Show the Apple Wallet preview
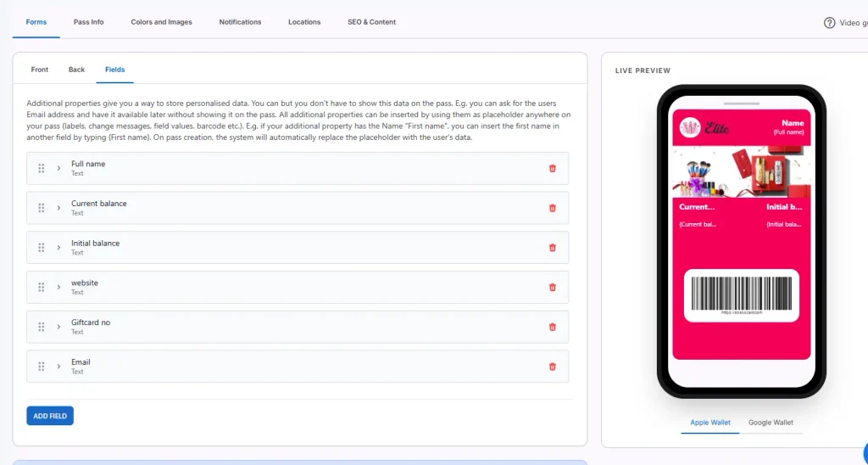The width and height of the screenshot is (868, 465). 710,423
